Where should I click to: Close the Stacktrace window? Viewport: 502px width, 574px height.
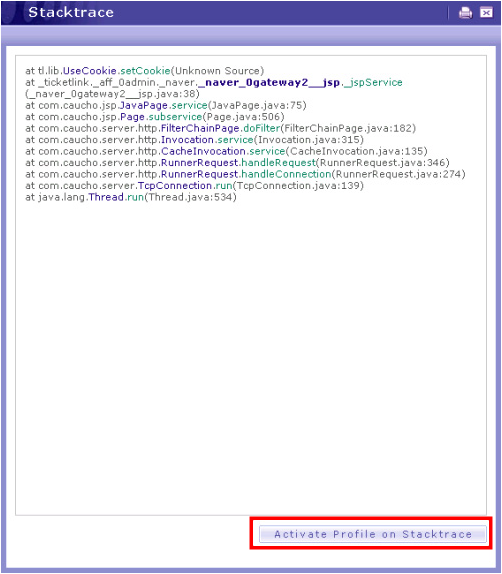(x=486, y=13)
